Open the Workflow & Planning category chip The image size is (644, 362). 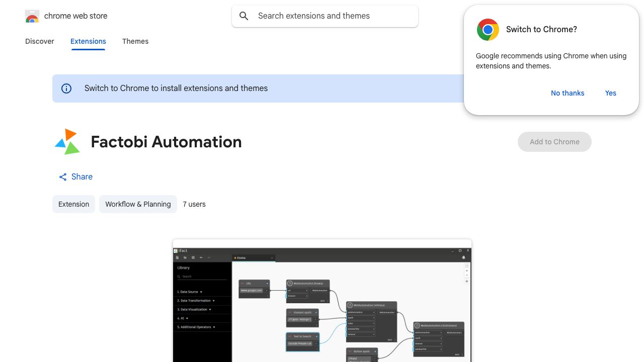[138, 204]
